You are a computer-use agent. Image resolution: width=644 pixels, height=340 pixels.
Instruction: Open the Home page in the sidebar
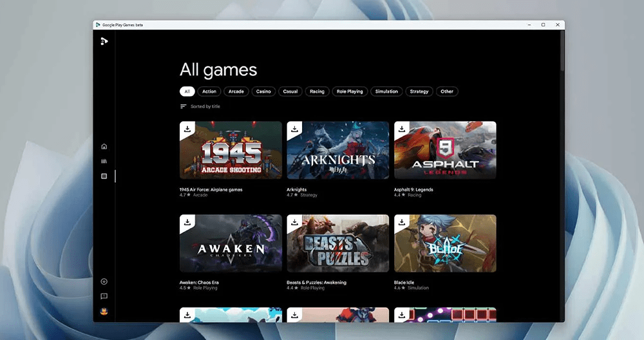click(104, 146)
